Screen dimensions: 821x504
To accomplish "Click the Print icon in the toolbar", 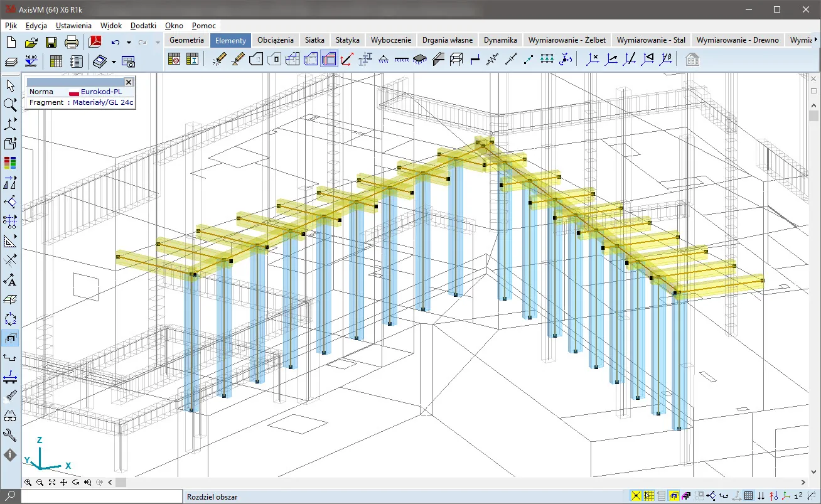I will [72, 42].
